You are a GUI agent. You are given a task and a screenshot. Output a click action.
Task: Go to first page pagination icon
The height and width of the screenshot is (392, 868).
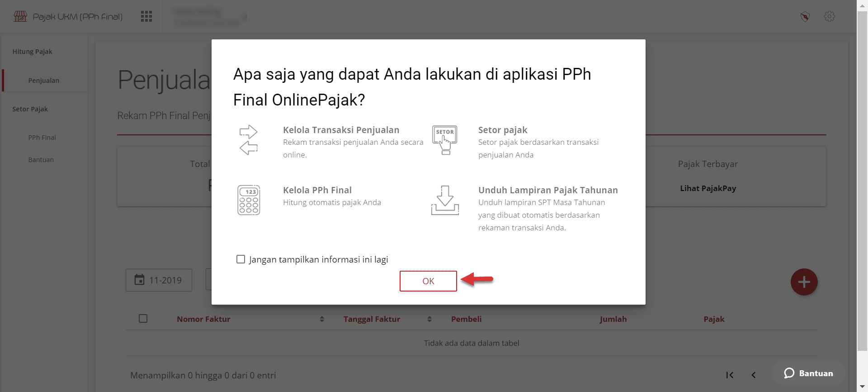click(730, 375)
